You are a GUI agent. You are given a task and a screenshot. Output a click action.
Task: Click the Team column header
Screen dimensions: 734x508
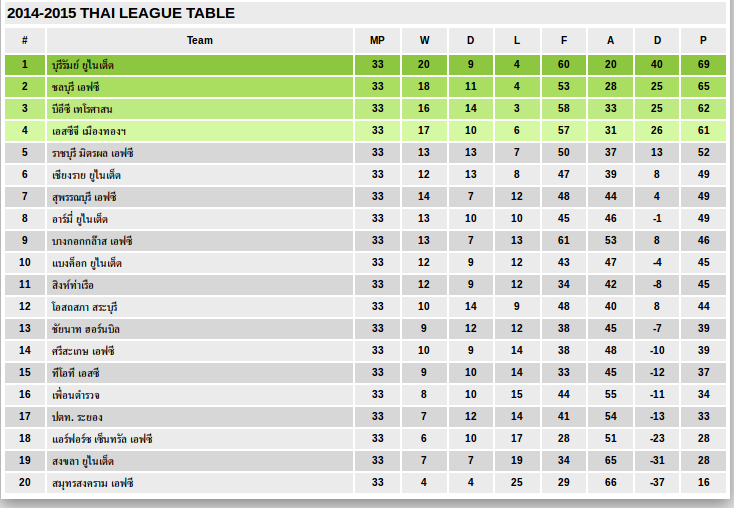[200, 40]
